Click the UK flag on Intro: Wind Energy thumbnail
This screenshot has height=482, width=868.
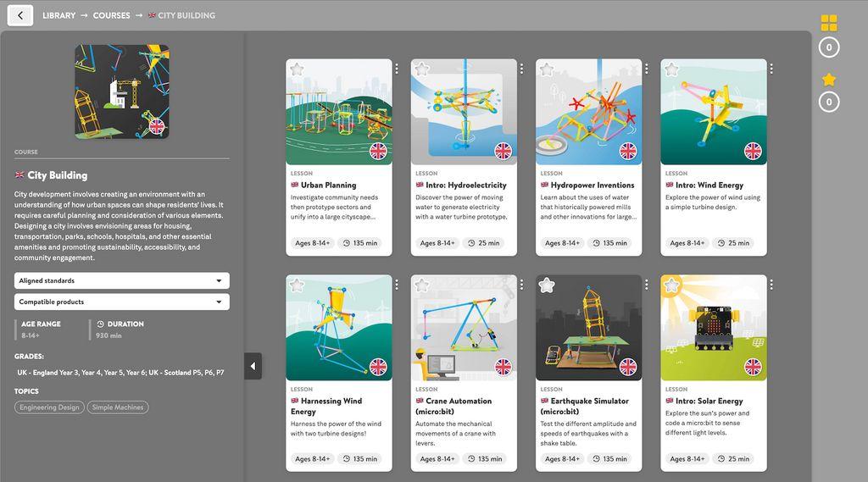[x=753, y=151]
